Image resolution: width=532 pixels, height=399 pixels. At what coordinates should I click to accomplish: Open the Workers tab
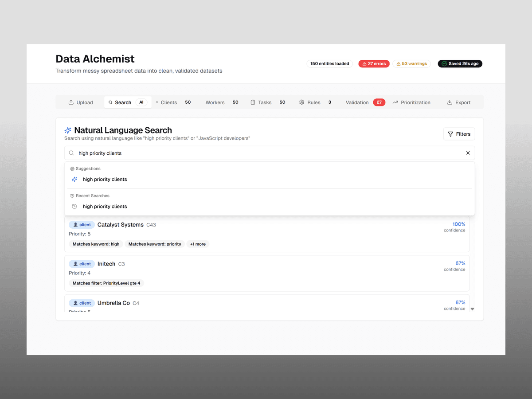click(222, 102)
